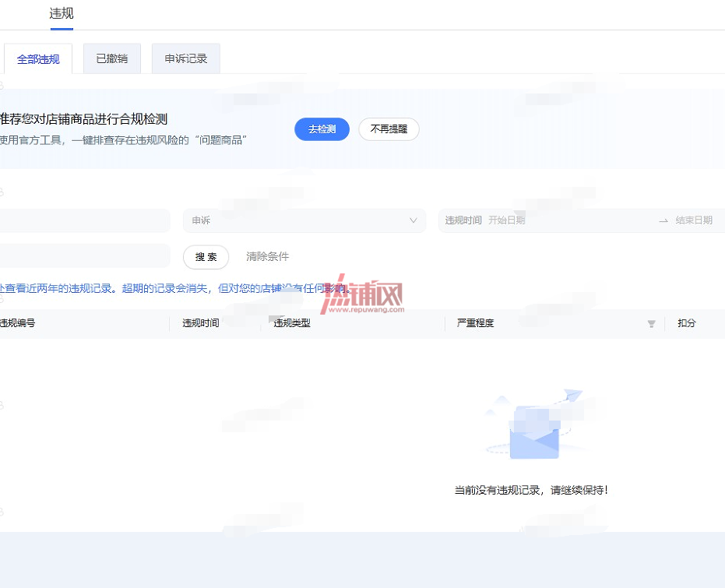725x588 pixels.
Task: Click the 违规时间 column header
Action: [201, 323]
